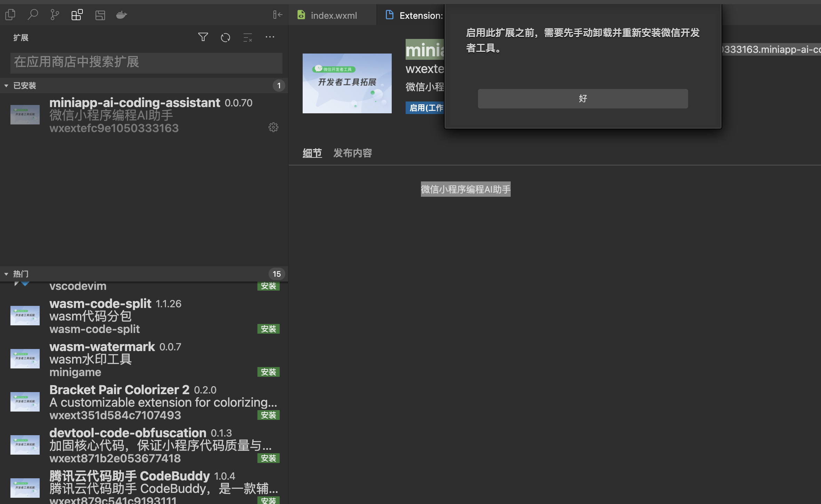Click the Extension tab file icon
This screenshot has width=821, height=504.
coord(390,15)
